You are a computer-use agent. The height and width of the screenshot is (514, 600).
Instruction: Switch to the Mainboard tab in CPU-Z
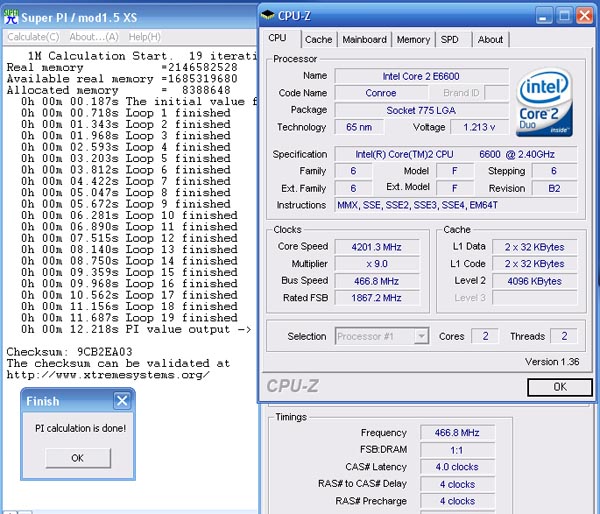coord(364,39)
